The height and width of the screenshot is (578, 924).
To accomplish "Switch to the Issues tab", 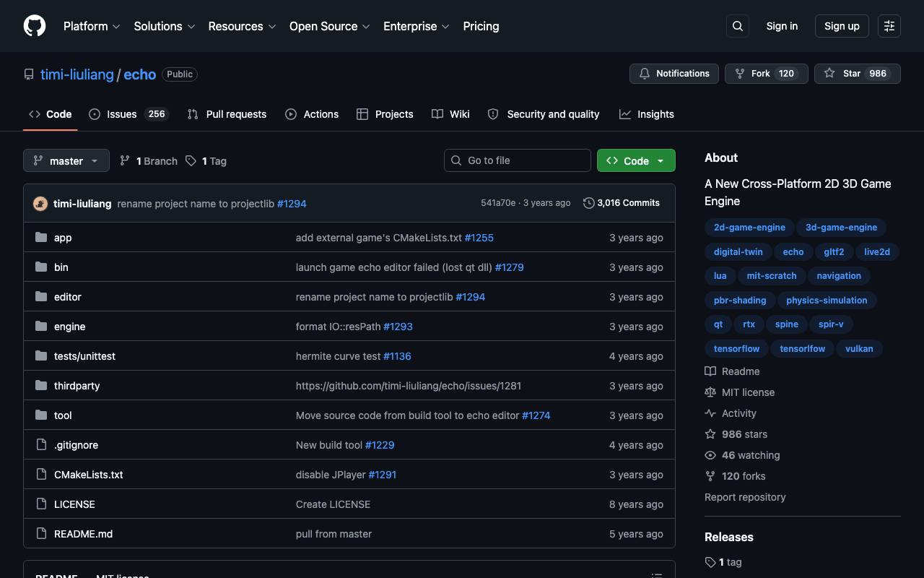I will (128, 114).
